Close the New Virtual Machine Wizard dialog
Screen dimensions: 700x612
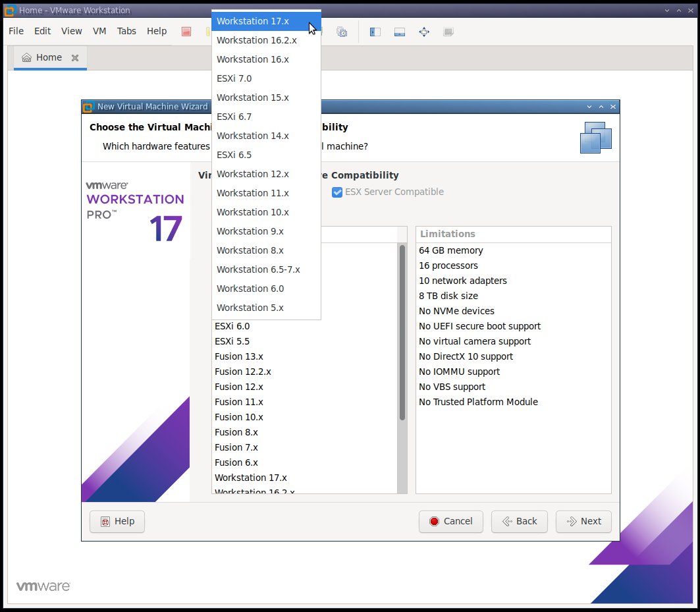(x=613, y=107)
